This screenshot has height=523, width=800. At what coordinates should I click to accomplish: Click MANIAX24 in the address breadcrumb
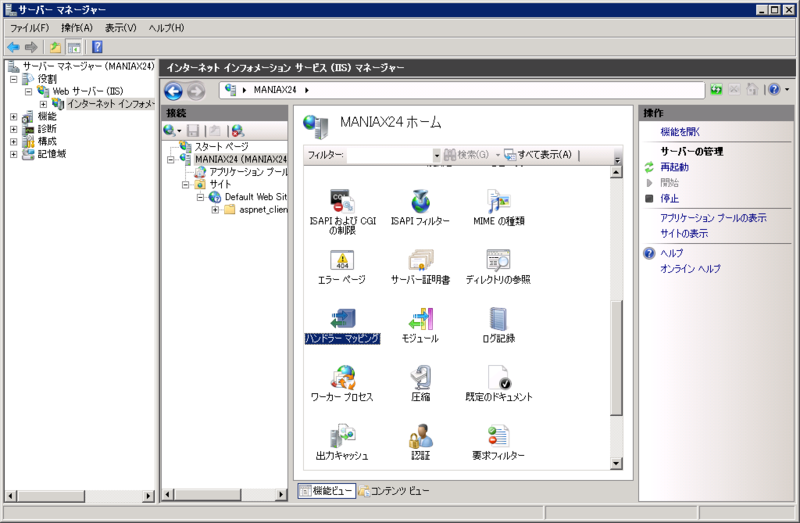[x=275, y=90]
